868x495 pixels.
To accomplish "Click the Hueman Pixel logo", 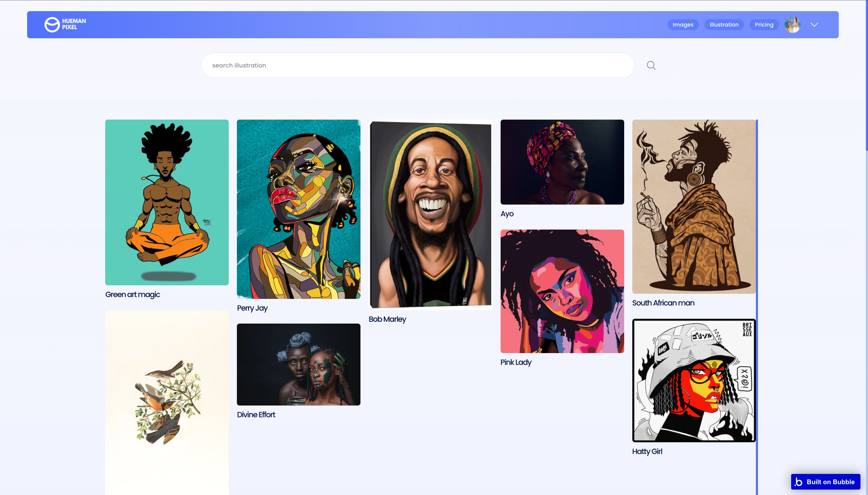I will (x=65, y=24).
